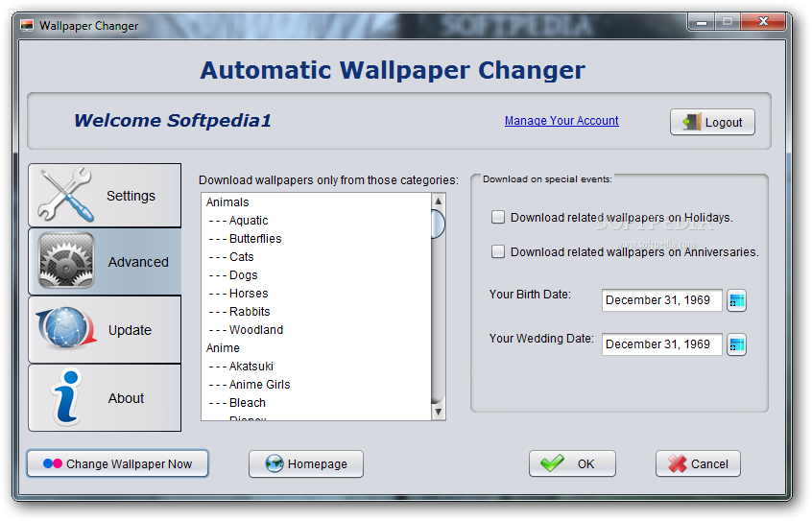
Task: Enable download related wallpapers on Holidays
Action: click(497, 217)
